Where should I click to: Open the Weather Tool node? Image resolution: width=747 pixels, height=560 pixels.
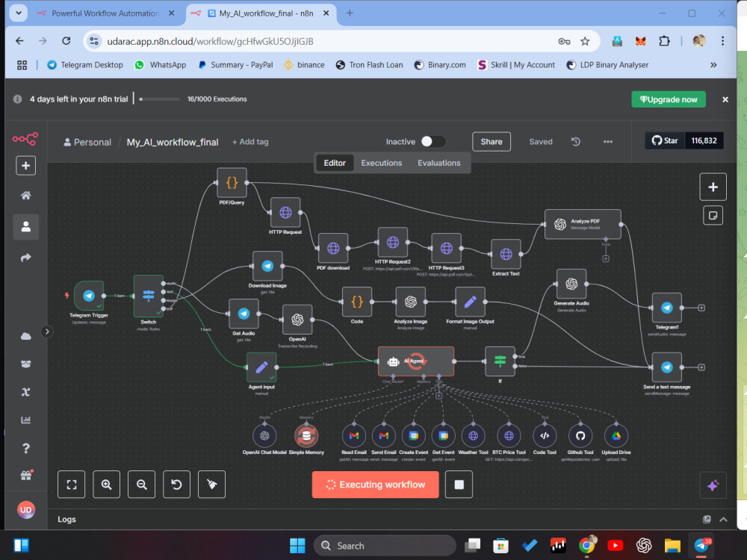(x=473, y=436)
